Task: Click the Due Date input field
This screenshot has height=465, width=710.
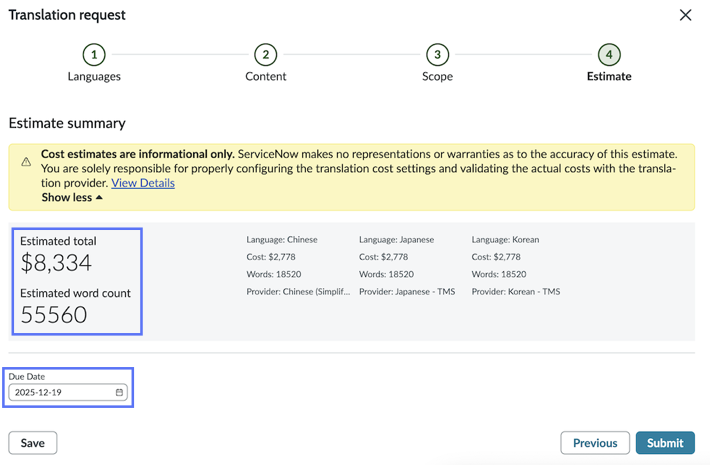Action: pos(68,392)
